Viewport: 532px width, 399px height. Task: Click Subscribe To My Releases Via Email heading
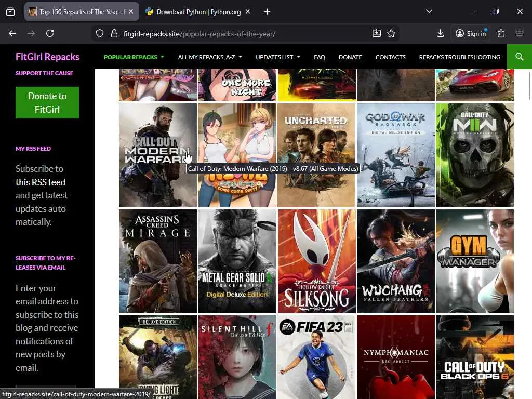46,262
